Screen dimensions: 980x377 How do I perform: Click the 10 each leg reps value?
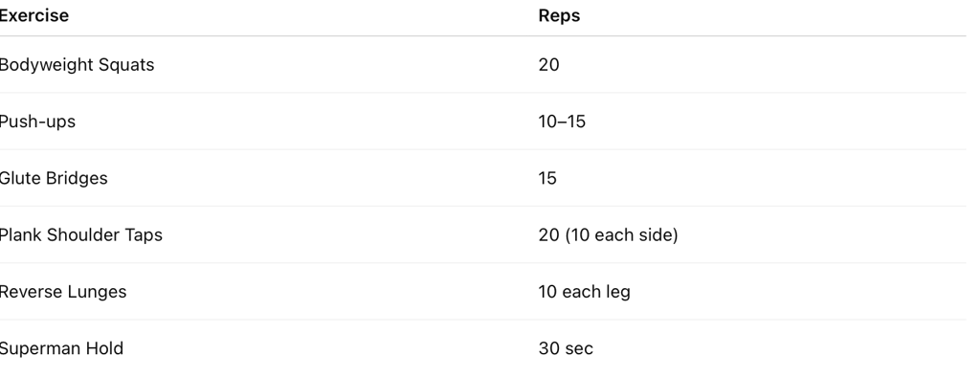(x=585, y=292)
